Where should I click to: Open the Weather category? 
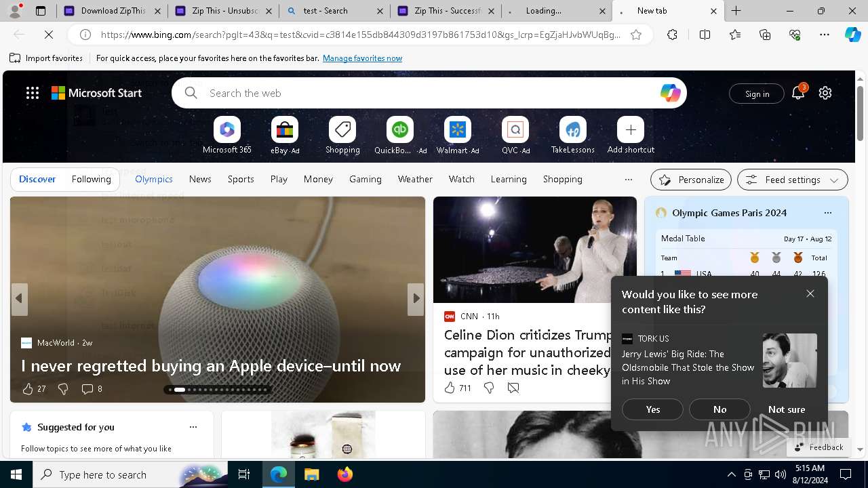point(415,179)
